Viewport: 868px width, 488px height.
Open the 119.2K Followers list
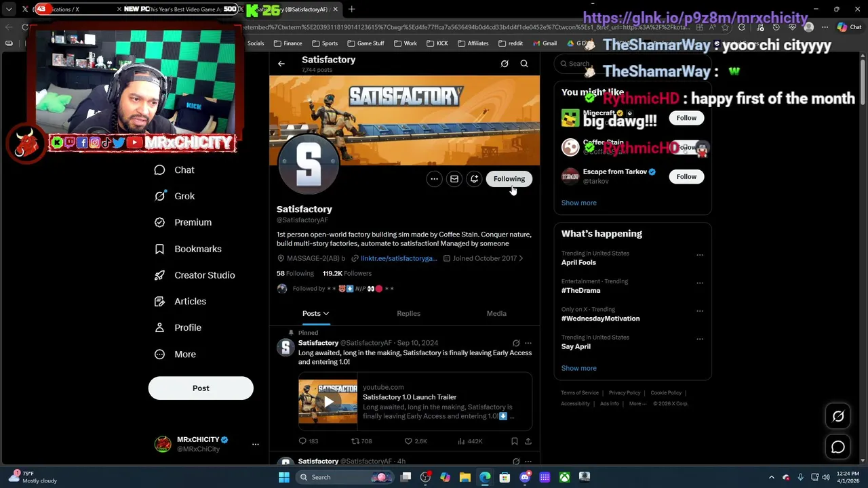tap(347, 273)
